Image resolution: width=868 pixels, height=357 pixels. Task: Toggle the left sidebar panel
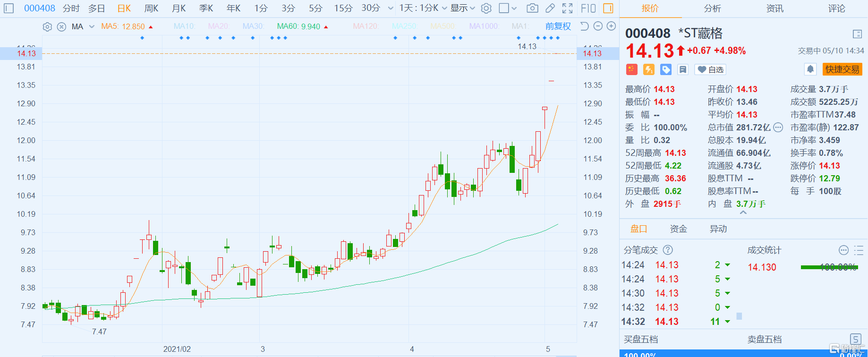click(x=9, y=8)
